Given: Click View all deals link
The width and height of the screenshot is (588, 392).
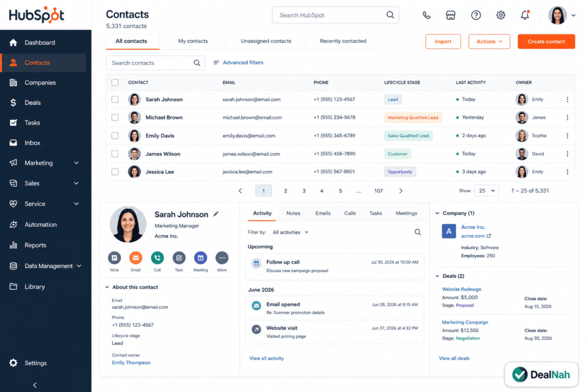Looking at the screenshot, I should pyautogui.click(x=454, y=358).
